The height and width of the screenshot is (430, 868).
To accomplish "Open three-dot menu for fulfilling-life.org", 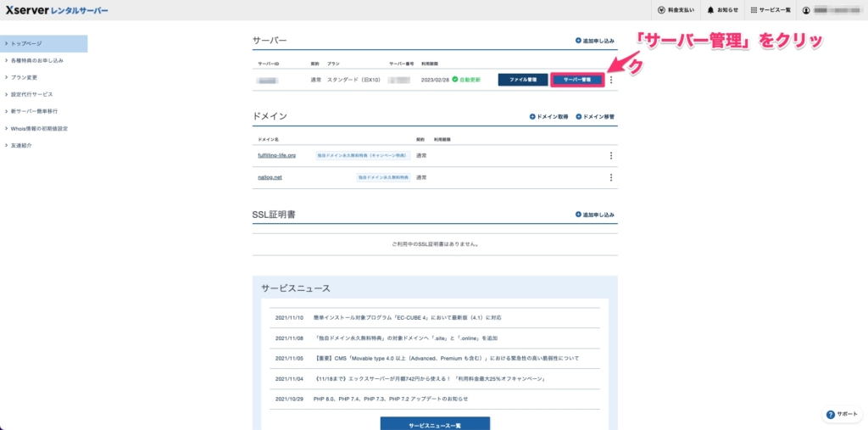I will pos(611,155).
